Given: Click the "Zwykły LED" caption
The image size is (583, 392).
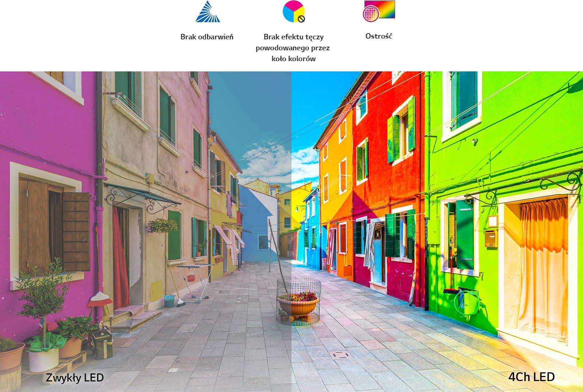Looking at the screenshot, I should [x=75, y=378].
